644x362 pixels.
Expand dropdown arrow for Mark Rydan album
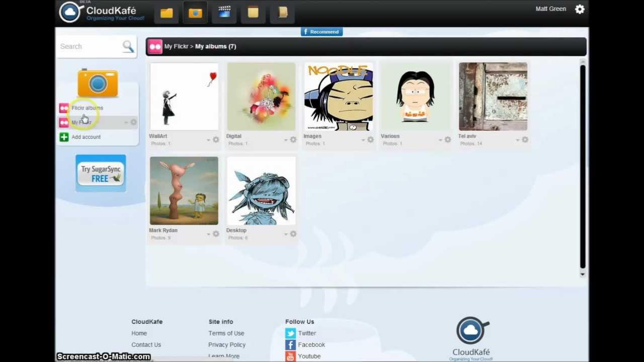(208, 234)
